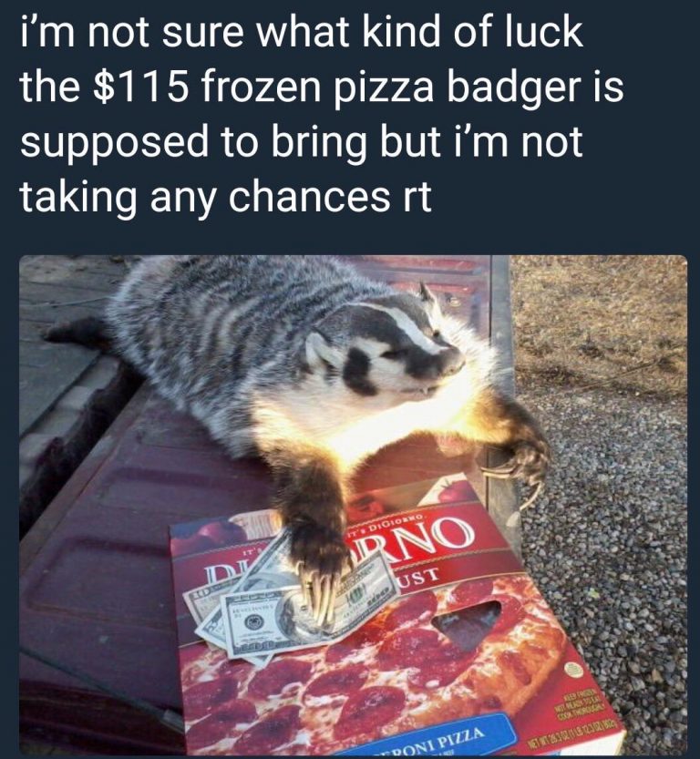The width and height of the screenshot is (700, 759).
Task: Click the badger's claws resting on the money
Action: pos(321,592)
